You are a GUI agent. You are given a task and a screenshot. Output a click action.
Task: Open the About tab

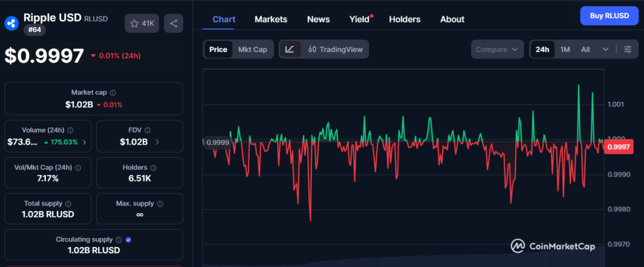pyautogui.click(x=452, y=19)
